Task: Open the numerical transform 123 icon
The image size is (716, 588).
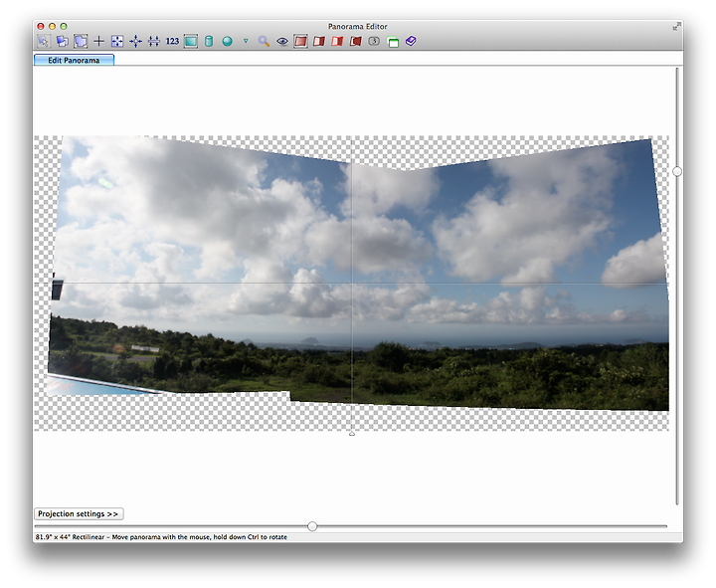Action: pos(172,41)
